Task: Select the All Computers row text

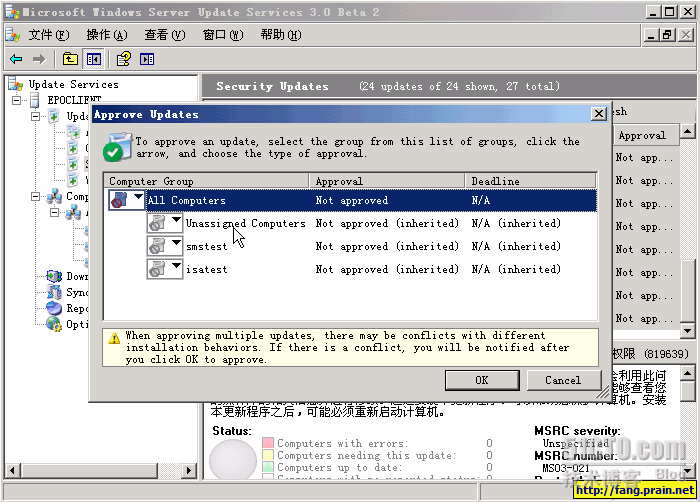Action: click(x=187, y=200)
